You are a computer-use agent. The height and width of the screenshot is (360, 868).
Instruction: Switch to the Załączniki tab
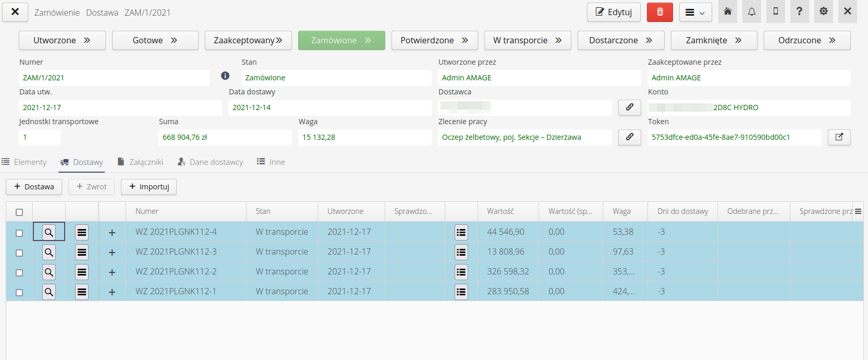[x=140, y=162]
